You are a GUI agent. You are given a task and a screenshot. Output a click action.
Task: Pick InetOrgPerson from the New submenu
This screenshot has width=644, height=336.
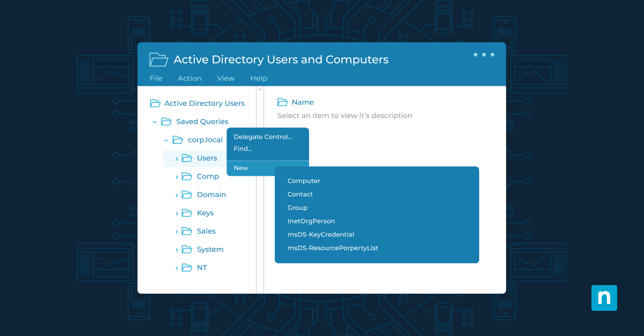(311, 221)
